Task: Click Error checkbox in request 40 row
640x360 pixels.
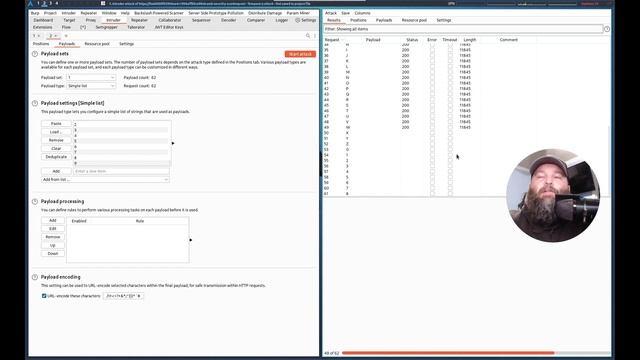Action: 432,78
